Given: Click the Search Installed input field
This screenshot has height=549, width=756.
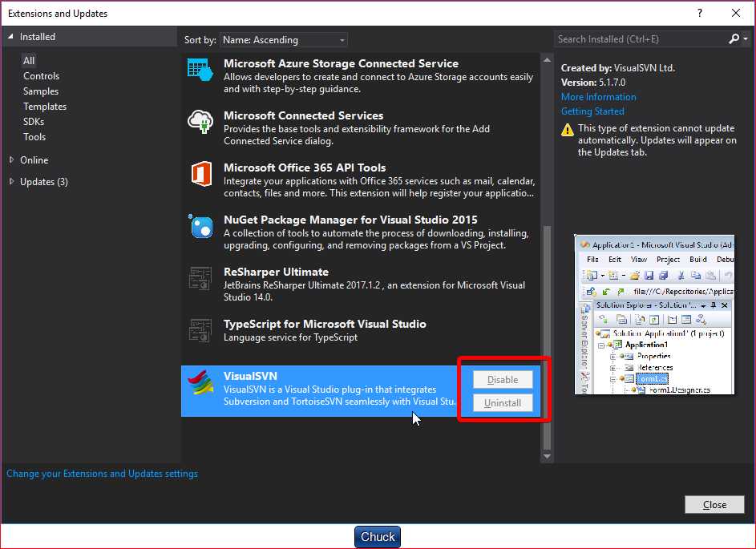Looking at the screenshot, I should pos(641,39).
